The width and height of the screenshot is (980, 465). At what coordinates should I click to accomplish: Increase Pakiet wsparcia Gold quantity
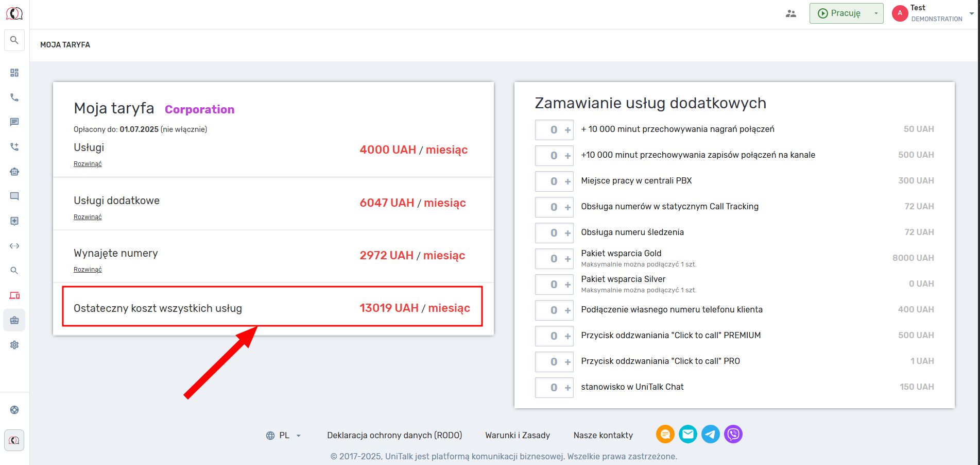click(568, 259)
